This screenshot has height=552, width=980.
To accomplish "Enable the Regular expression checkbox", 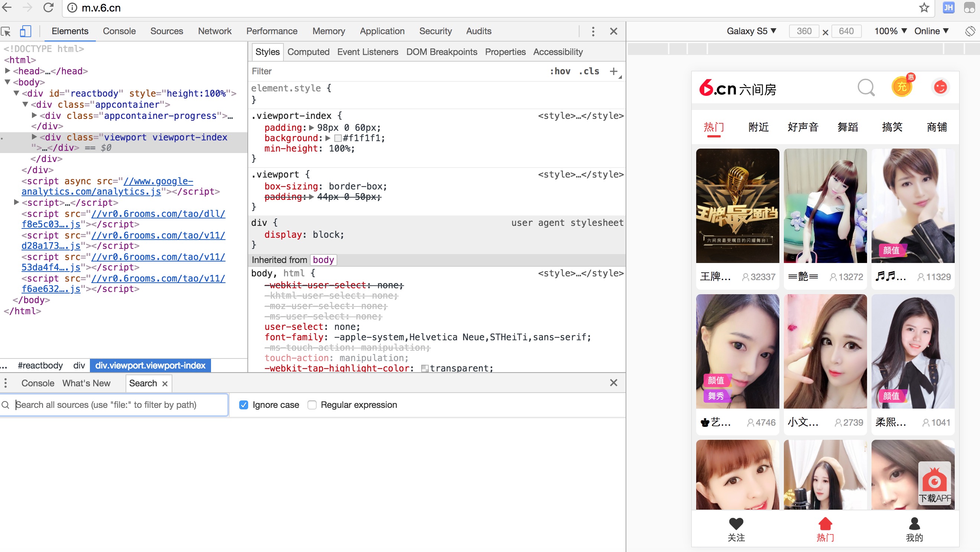I will click(312, 405).
